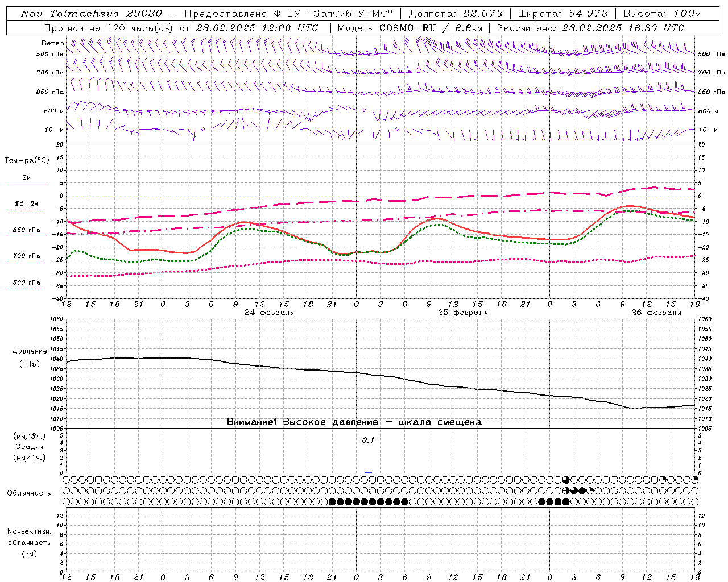728x582 pixels.
Task: Click the 700 гПа temperature legend entry
Action: click(x=27, y=256)
